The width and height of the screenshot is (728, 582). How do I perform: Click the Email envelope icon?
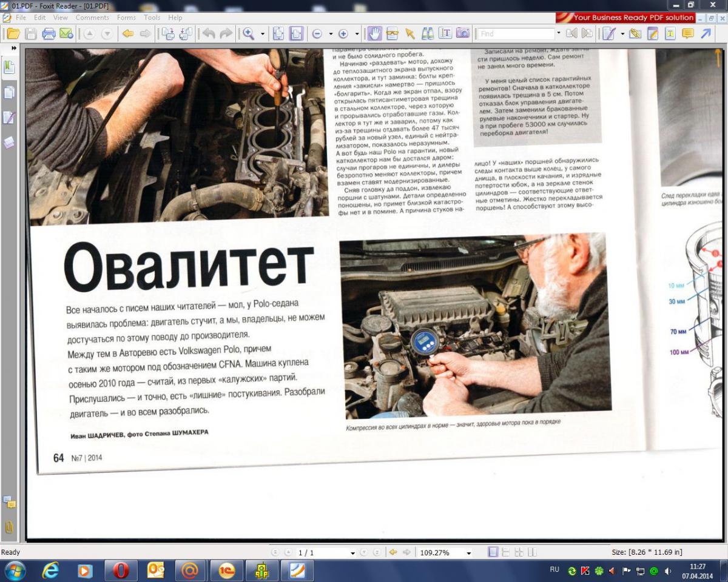coord(66,33)
